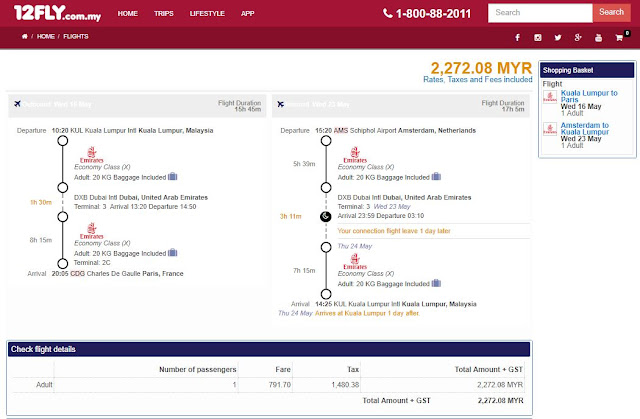Click the 1h 30m layover duration
This screenshot has width=640, height=419.
pyautogui.click(x=41, y=202)
